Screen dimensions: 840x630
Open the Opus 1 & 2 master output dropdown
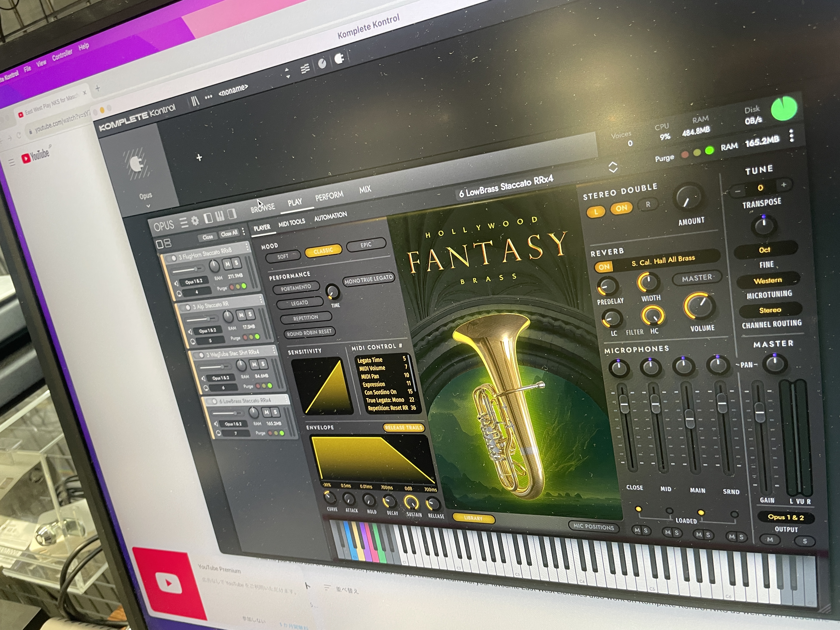(x=786, y=517)
